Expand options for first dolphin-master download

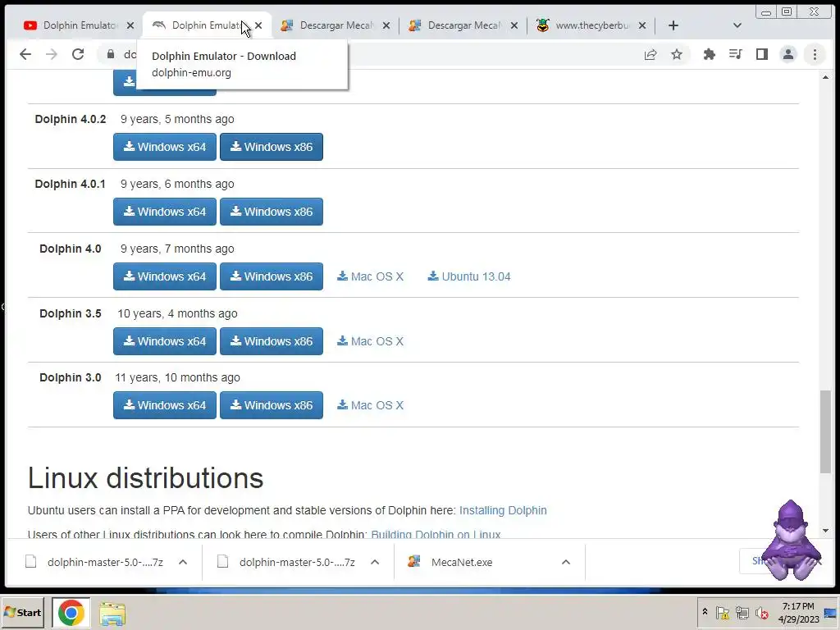pyautogui.click(x=183, y=562)
